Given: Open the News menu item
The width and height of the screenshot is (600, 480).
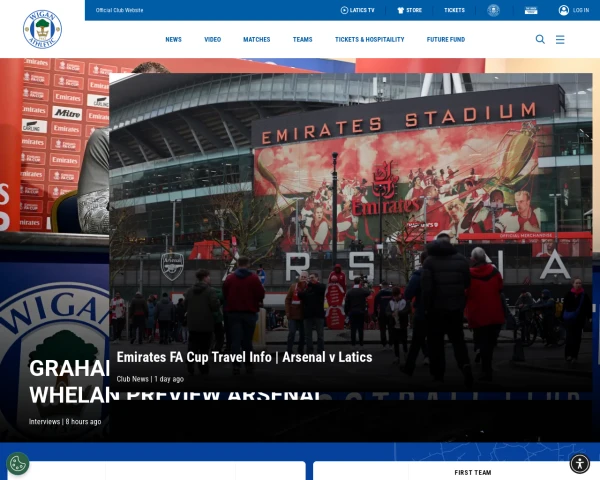Looking at the screenshot, I should [173, 39].
